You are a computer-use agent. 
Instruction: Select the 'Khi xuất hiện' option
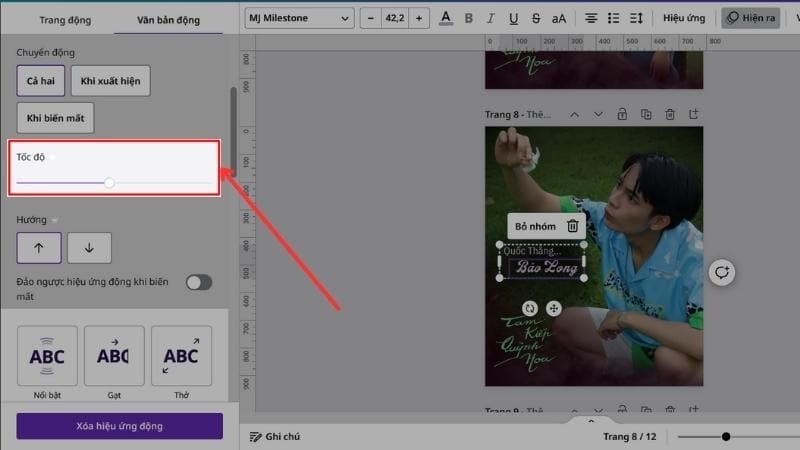point(110,81)
